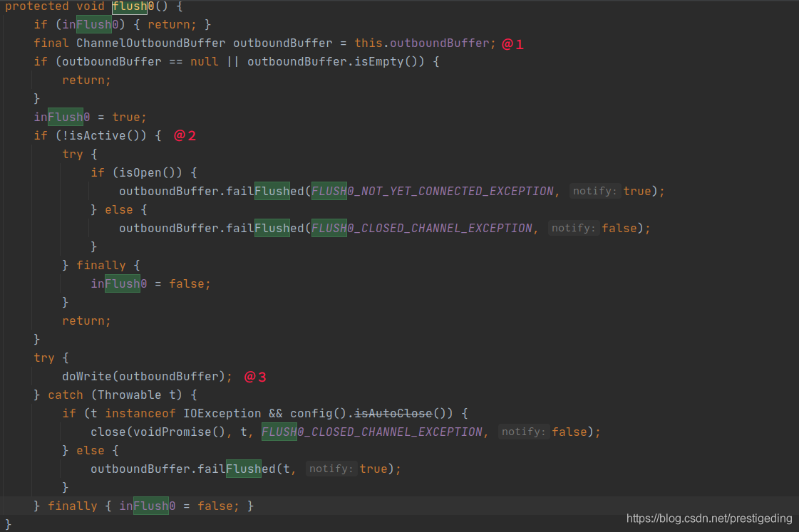This screenshot has height=532, width=799.
Task: Click the protected keyword
Action: pyautogui.click(x=36, y=6)
